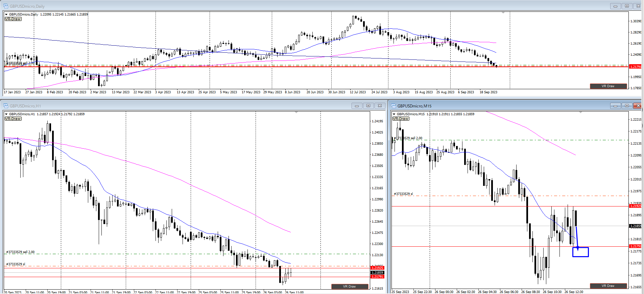
Task: Select the '#37333529 sell 2.00' order label on the Daily chart
Action: coord(20,63)
